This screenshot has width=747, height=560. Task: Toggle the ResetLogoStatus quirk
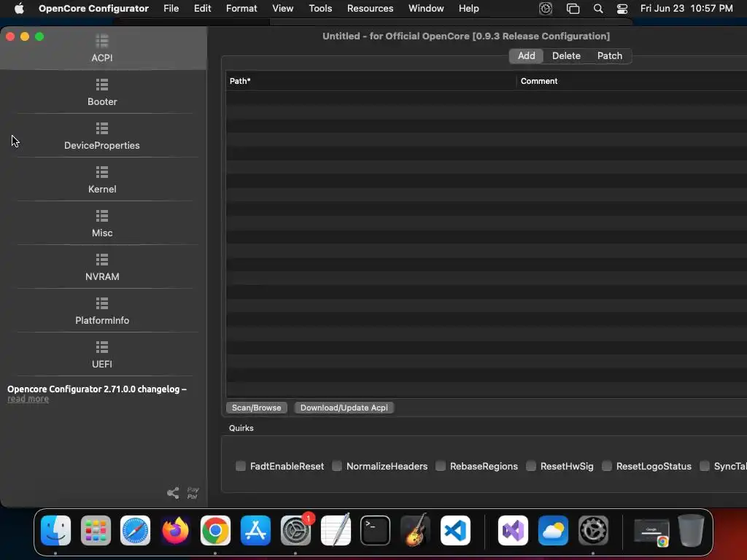click(x=607, y=466)
